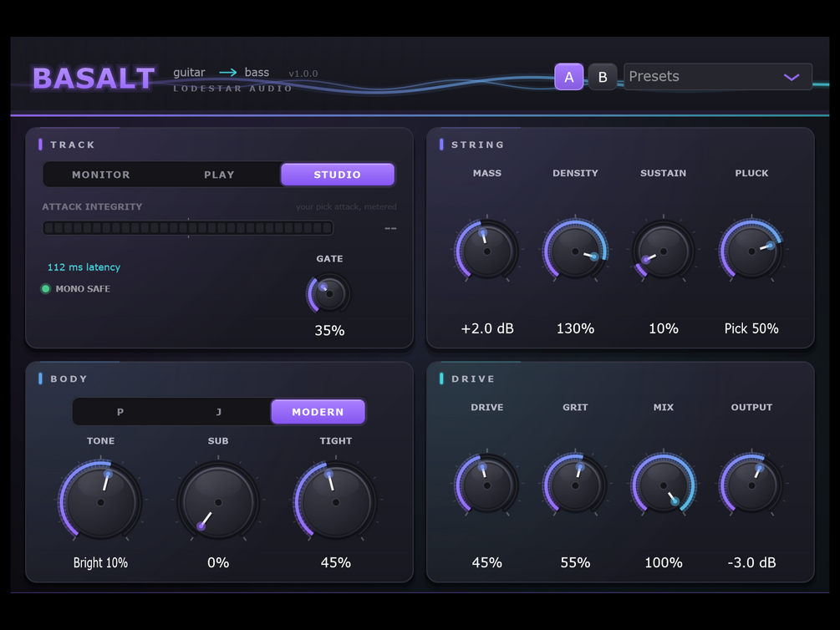Click the OUTPUT knob
Image resolution: width=840 pixels, height=630 pixels.
[x=751, y=485]
